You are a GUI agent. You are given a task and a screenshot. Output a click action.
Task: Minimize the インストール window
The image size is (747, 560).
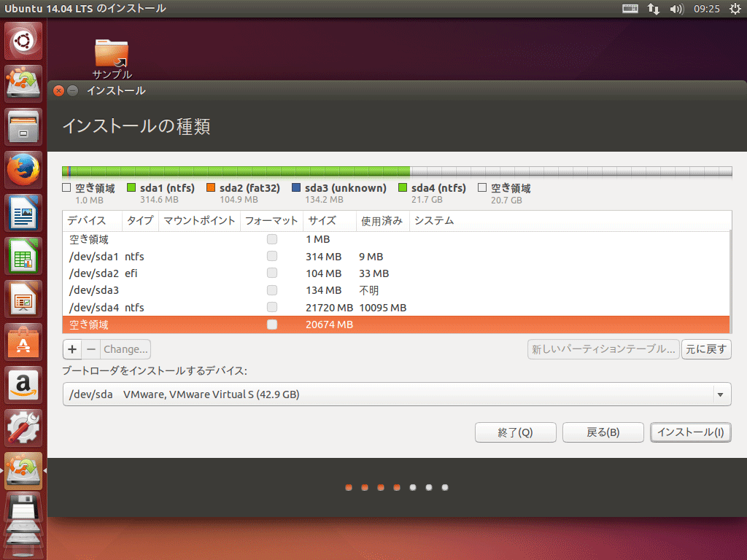72,91
